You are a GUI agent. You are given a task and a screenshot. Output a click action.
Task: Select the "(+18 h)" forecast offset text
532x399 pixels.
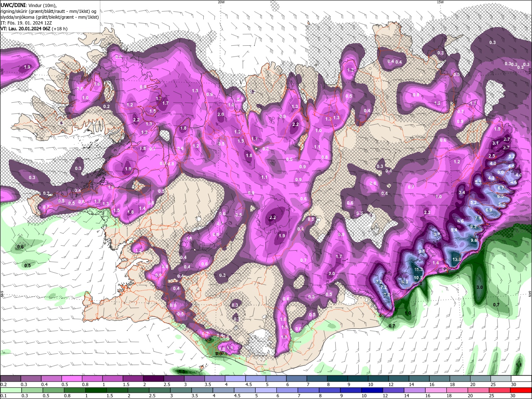(60, 29)
